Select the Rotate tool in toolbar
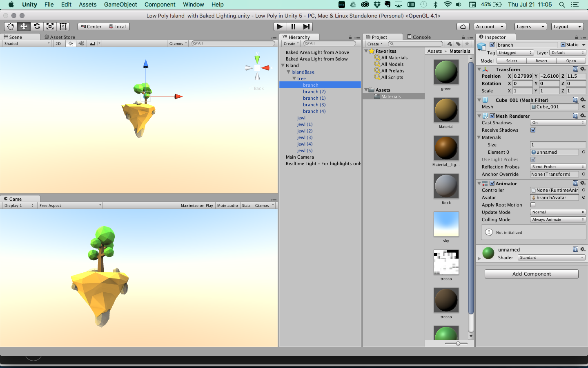This screenshot has height=368, width=588. (x=37, y=26)
